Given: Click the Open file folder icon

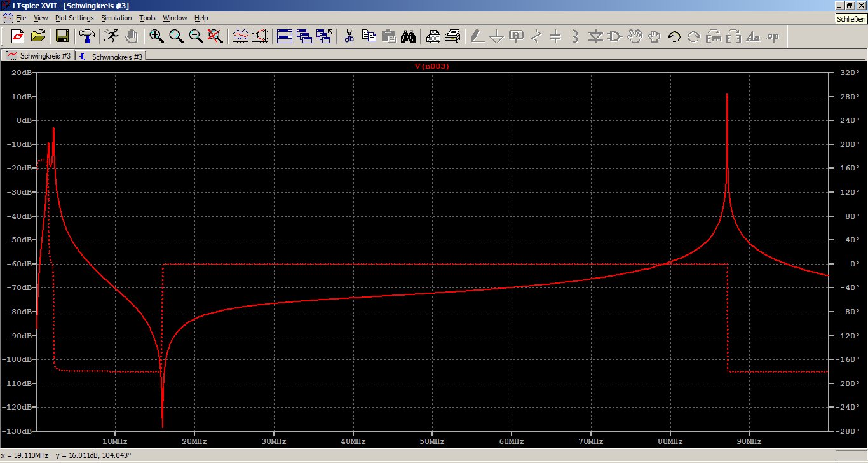Looking at the screenshot, I should click(x=38, y=36).
